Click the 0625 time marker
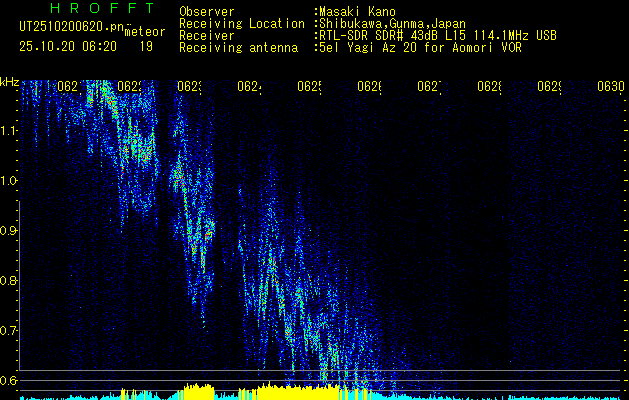The height and width of the screenshot is (400, 629). 309,86
